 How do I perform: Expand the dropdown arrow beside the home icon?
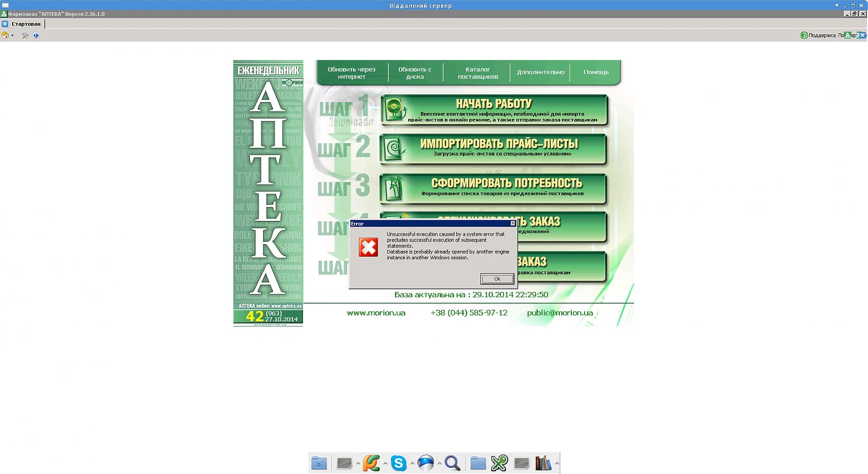pyautogui.click(x=13, y=36)
